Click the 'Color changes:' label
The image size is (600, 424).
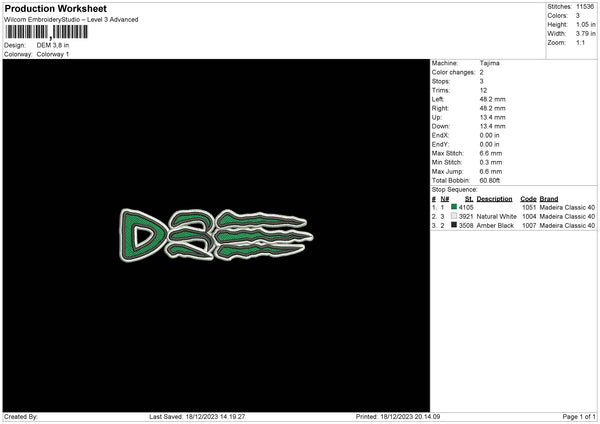coord(453,72)
